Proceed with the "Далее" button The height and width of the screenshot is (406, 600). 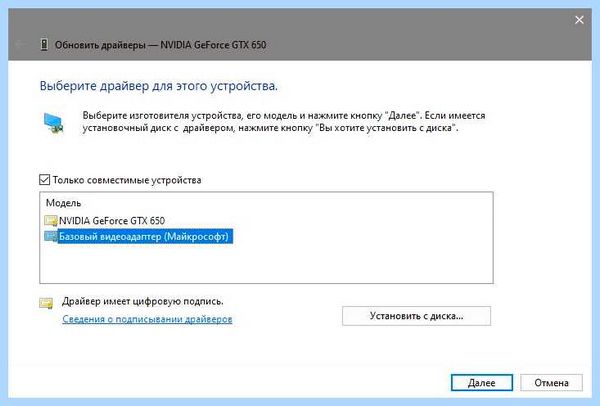[x=482, y=382]
